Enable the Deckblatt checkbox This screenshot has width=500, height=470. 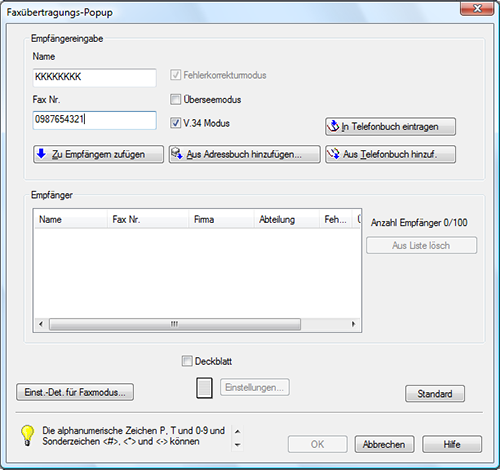point(187,361)
